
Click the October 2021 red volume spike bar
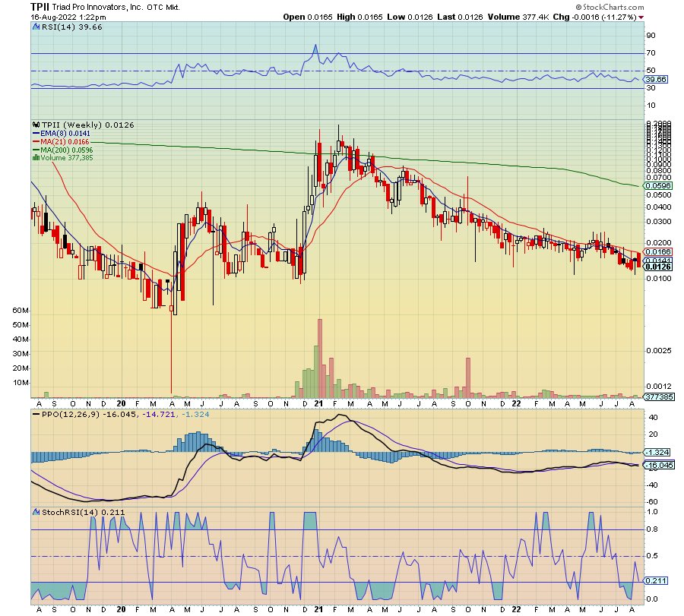(x=468, y=378)
